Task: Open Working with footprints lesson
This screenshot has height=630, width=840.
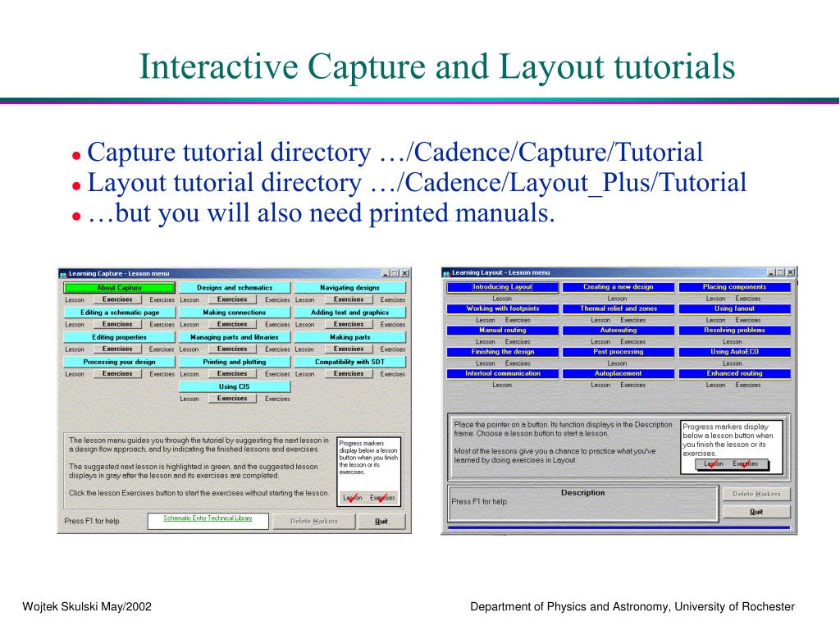Action: (x=503, y=308)
